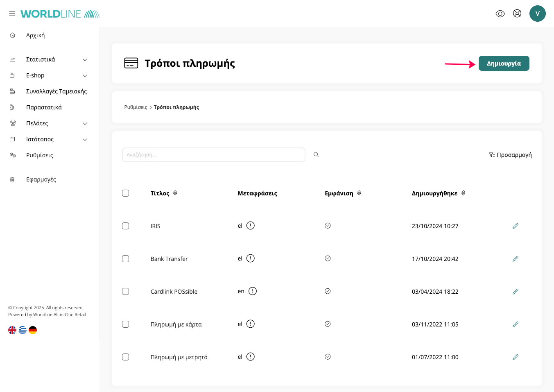Tick the checkbox for IRIS row

pos(126,226)
